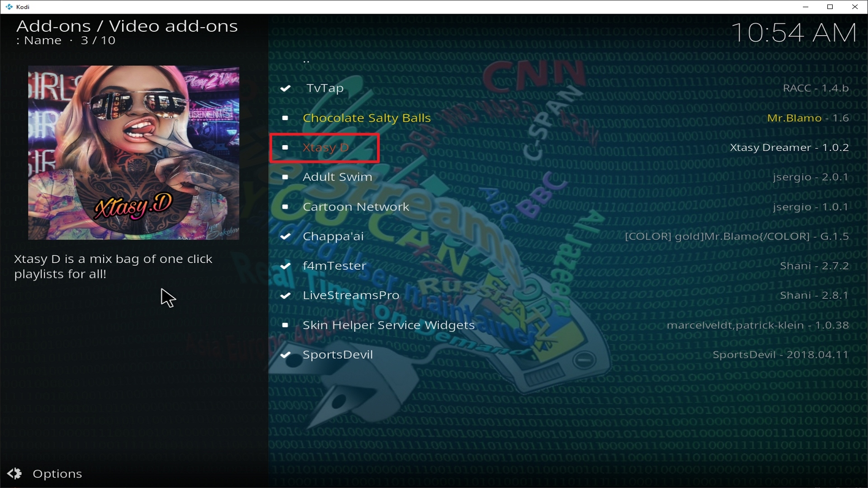868x488 pixels.
Task: Click the Chappa'ai gold Mr.Blamo version text
Action: pos(737,236)
